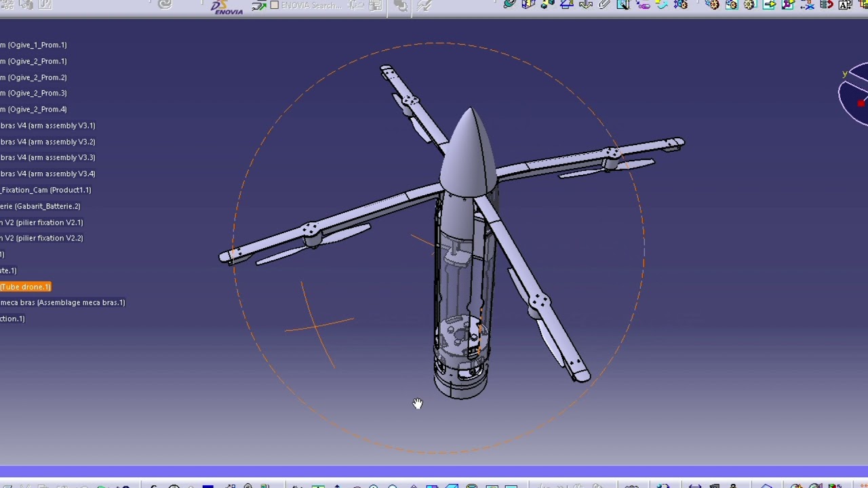Select arm assembly V3.1 in the tree

click(x=49, y=125)
